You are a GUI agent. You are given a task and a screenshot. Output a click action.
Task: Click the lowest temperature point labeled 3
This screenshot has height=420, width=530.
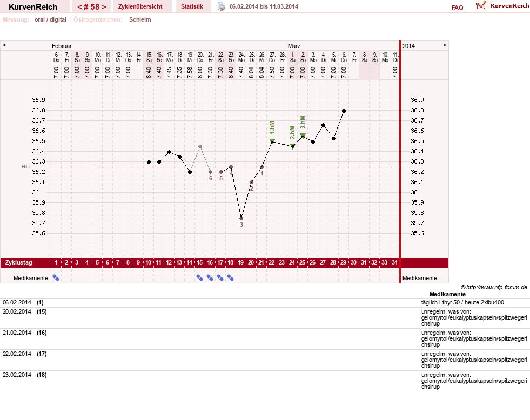(x=241, y=219)
